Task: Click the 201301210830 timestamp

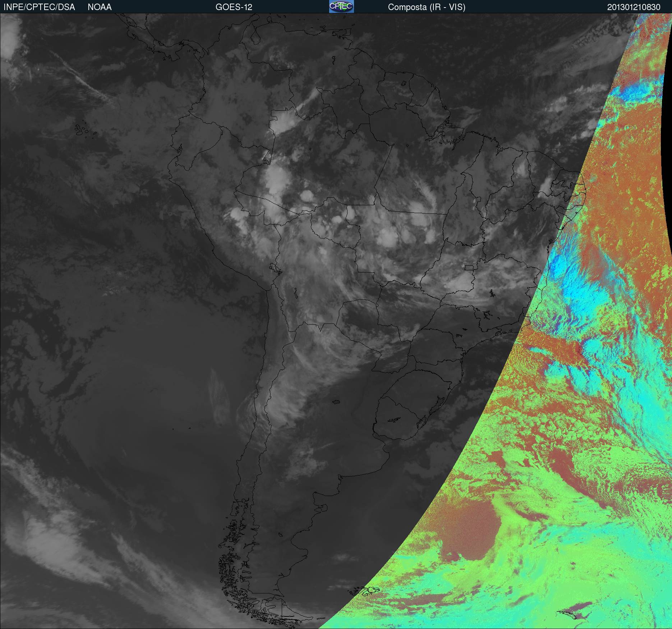Action: pos(634,7)
